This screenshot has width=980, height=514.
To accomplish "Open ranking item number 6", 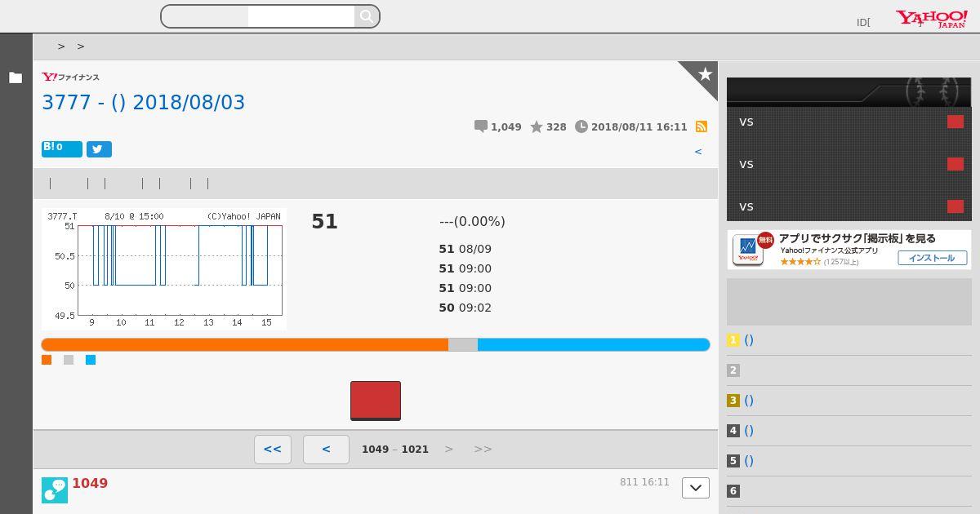I will point(733,491).
